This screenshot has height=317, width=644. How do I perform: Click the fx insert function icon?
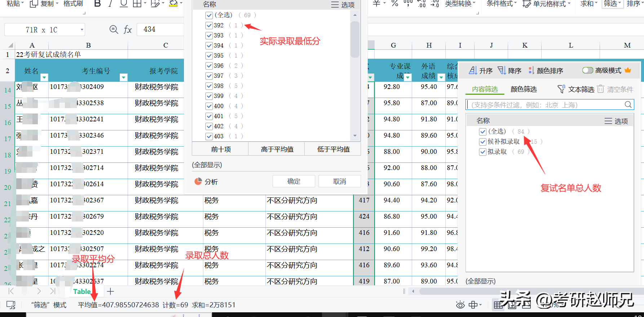pos(128,30)
